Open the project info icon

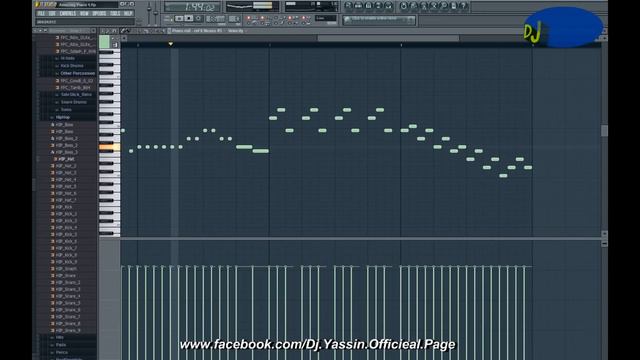(x=453, y=6)
